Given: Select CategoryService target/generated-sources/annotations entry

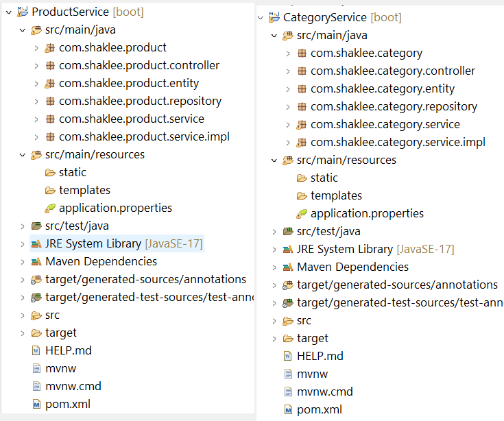Looking at the screenshot, I should pos(397,285).
